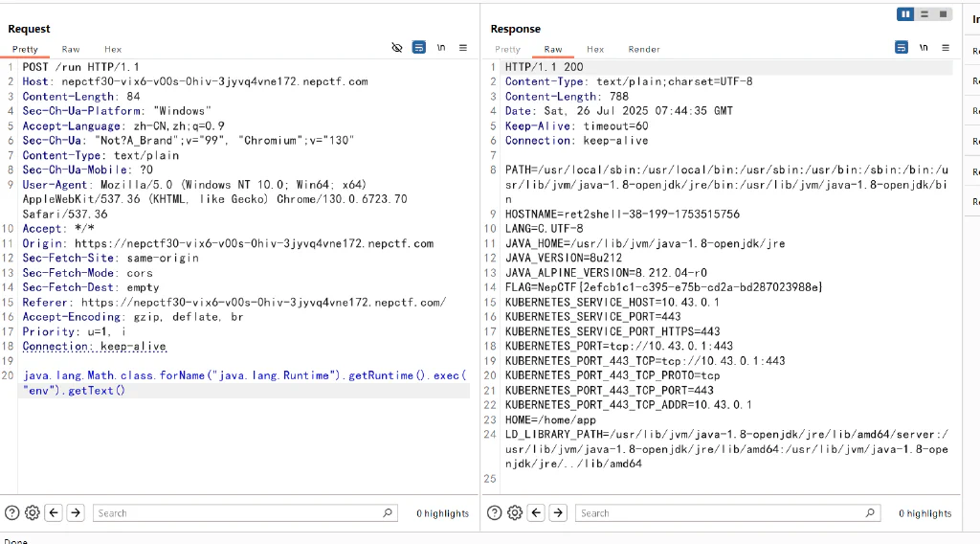This screenshot has height=544, width=980.
Task: Open Response Render tab
Action: pos(644,50)
